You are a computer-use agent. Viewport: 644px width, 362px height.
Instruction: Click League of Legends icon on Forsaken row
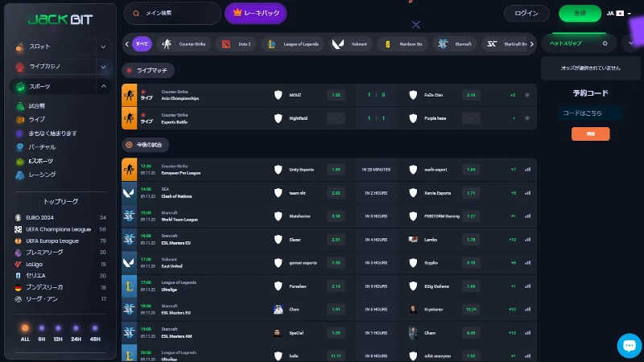click(x=130, y=286)
